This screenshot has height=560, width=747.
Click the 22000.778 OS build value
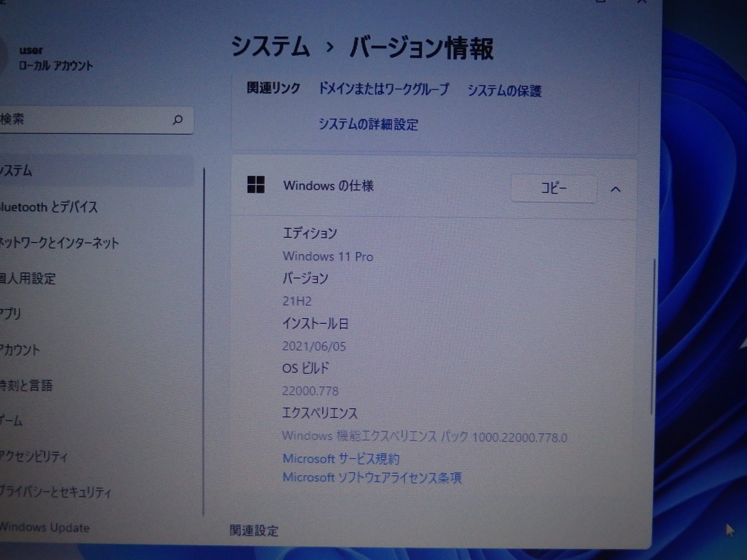pyautogui.click(x=310, y=391)
